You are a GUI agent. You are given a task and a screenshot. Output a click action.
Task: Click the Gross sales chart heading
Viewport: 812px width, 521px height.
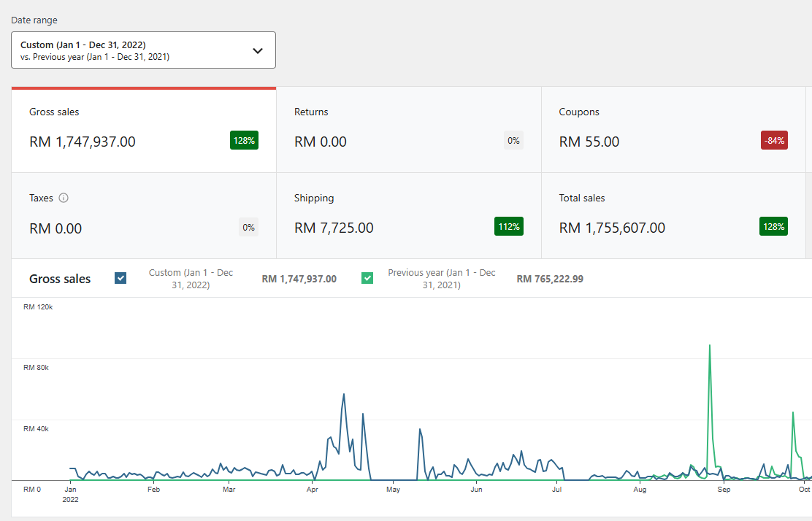[x=60, y=279]
